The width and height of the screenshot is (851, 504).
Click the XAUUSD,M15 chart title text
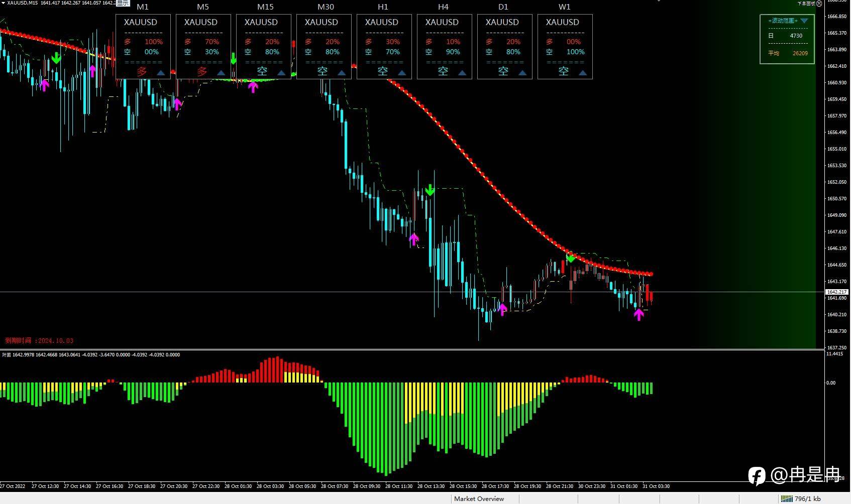22,3
